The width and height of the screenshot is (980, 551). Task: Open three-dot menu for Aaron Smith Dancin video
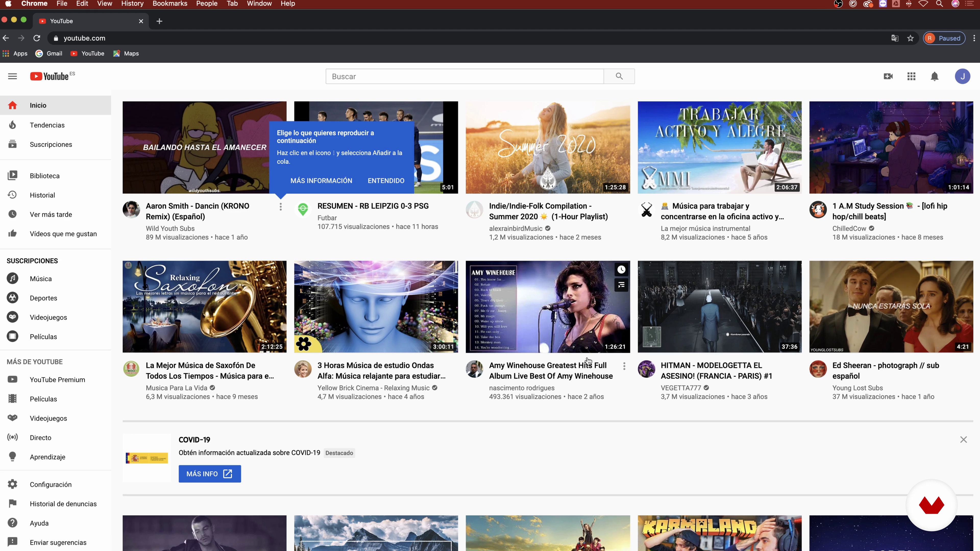280,206
